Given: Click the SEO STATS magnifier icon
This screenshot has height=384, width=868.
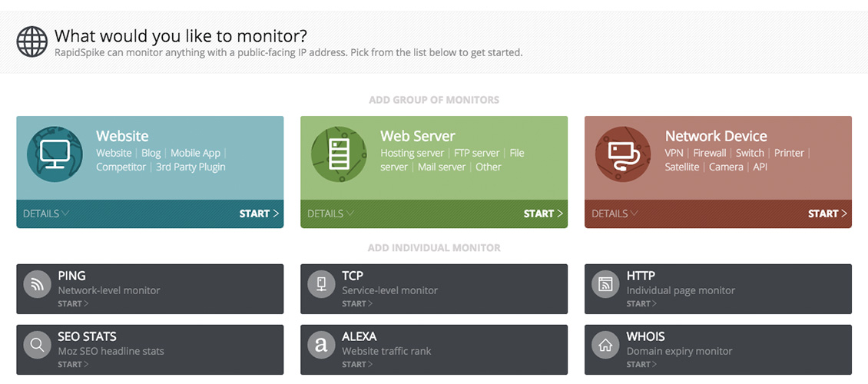Looking at the screenshot, I should pyautogui.click(x=37, y=346).
